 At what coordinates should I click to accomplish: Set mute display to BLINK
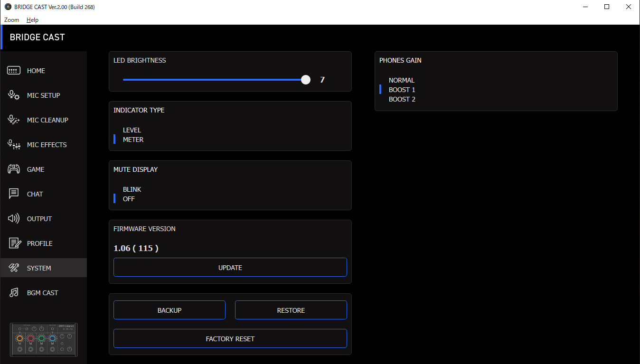click(132, 189)
